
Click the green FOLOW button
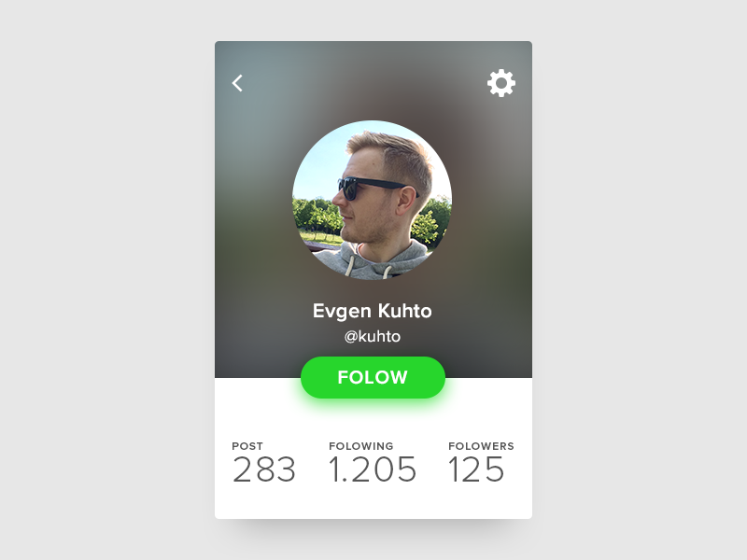click(x=373, y=377)
